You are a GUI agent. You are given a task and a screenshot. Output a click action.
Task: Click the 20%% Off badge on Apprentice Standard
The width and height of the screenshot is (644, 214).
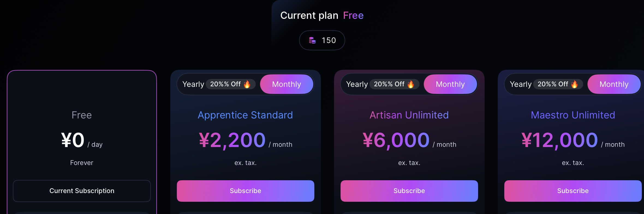[231, 84]
